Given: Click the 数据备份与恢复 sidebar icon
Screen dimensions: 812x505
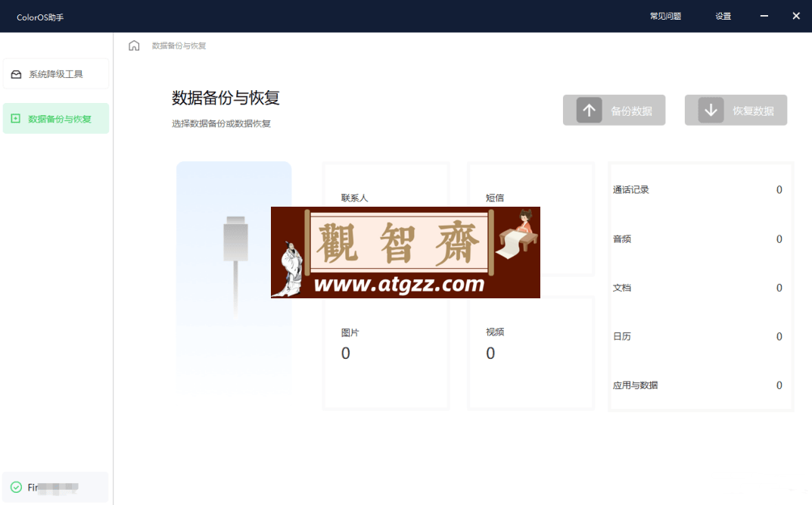Looking at the screenshot, I should click(x=16, y=119).
